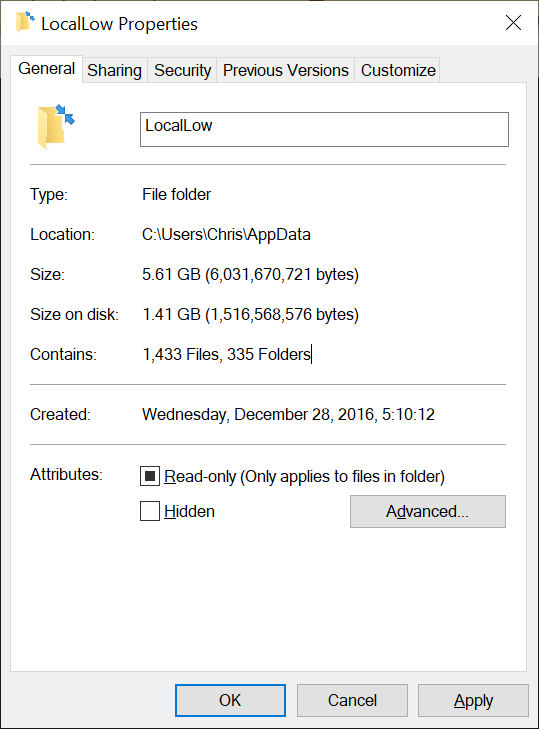539x729 pixels.
Task: Enable the Hidden attribute checkbox
Action: click(150, 511)
